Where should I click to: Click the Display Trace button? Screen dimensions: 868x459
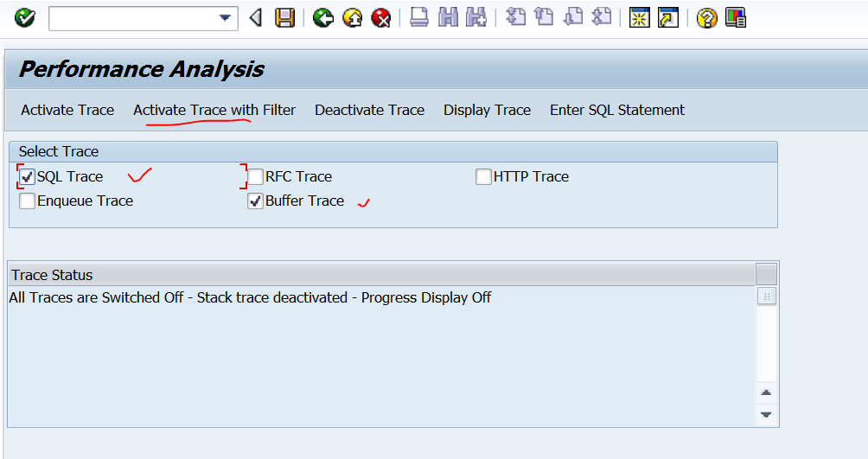[x=487, y=110]
